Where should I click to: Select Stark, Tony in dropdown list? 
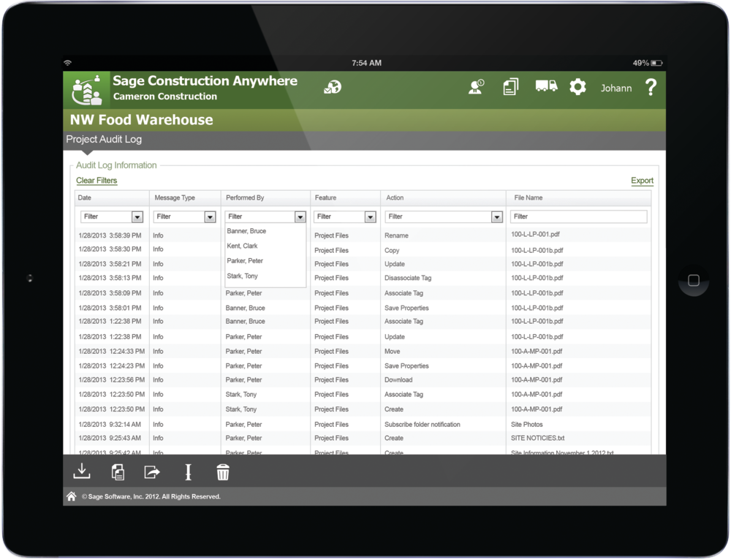tap(242, 276)
